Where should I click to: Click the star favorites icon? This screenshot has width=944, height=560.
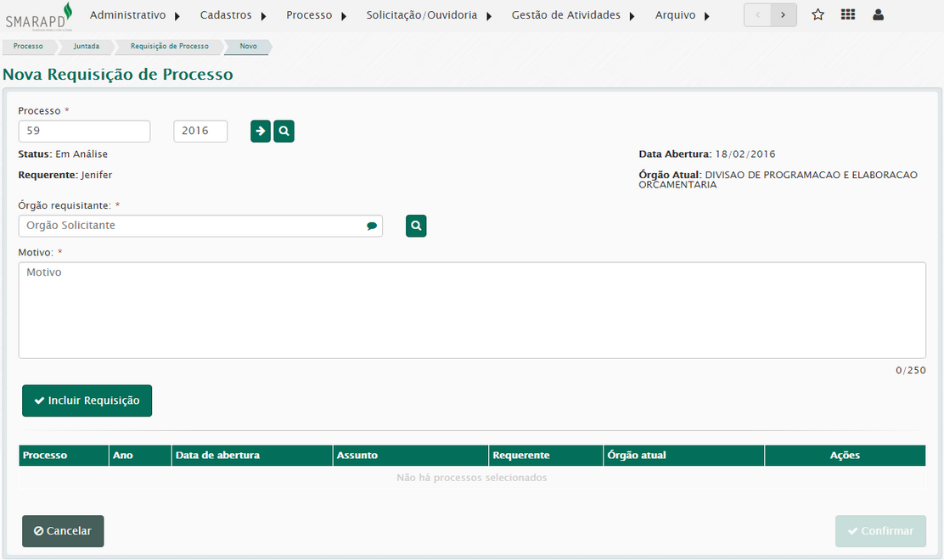pyautogui.click(x=818, y=15)
